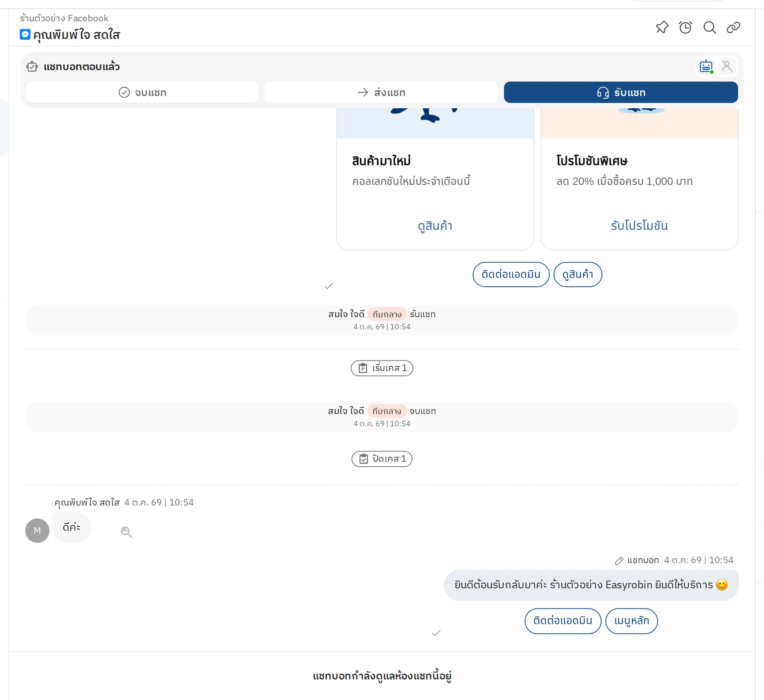Click the ทีมกลาง tag in the รับแชท log
Screen dimensions: 764x700
click(x=387, y=314)
